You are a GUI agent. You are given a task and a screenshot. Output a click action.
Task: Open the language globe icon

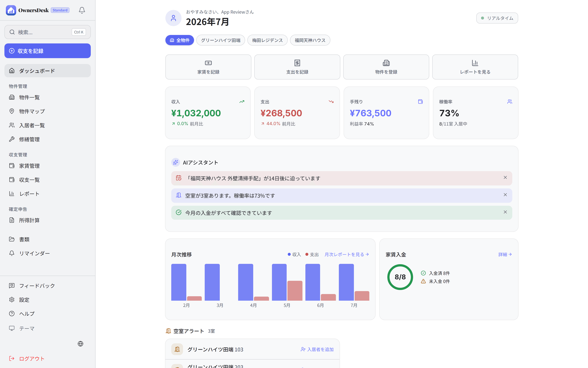[x=80, y=344]
